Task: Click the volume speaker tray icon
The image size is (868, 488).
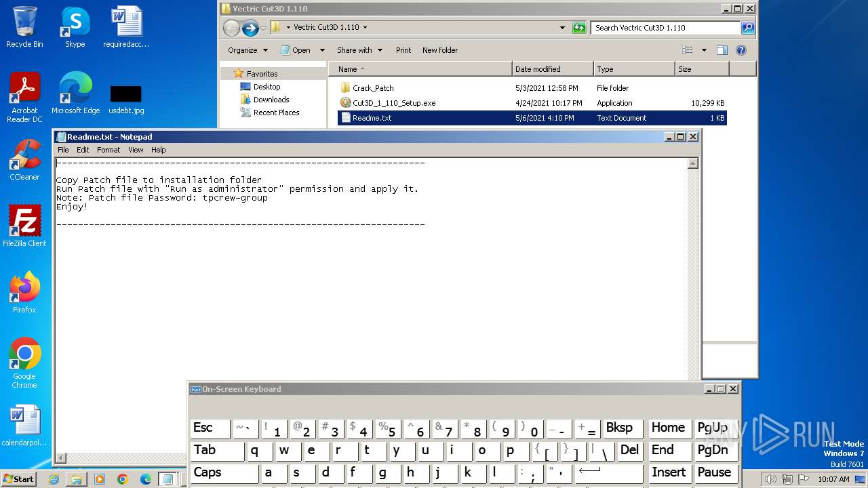Action: (770, 479)
